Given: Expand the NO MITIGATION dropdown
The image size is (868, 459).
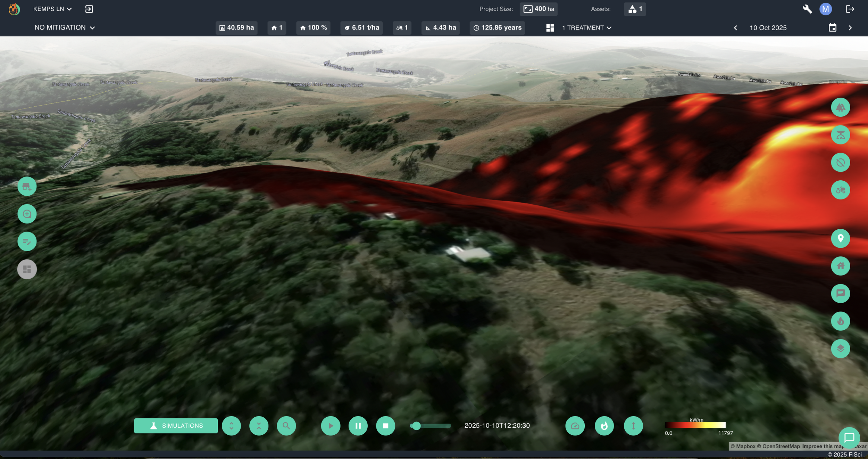Looking at the screenshot, I should (x=65, y=27).
